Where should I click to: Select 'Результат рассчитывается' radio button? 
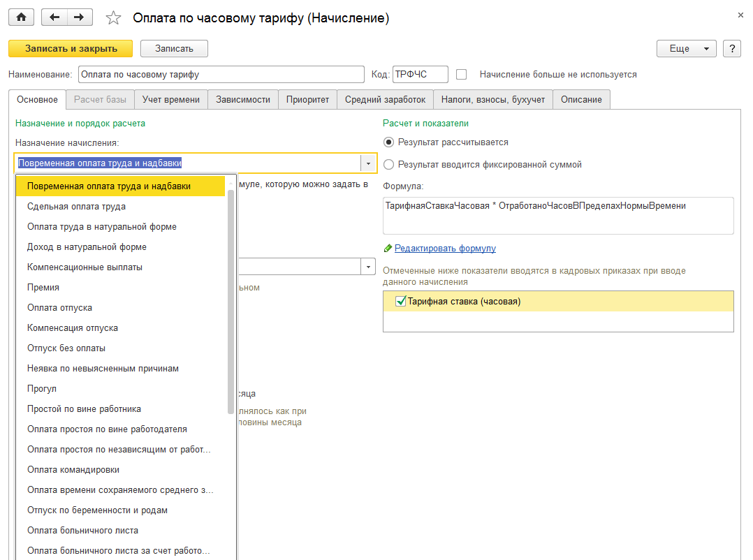click(388, 142)
